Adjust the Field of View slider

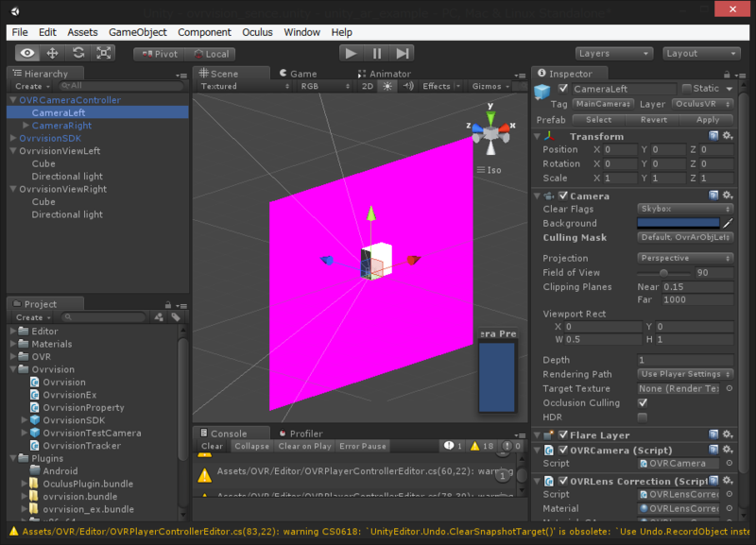coord(664,273)
